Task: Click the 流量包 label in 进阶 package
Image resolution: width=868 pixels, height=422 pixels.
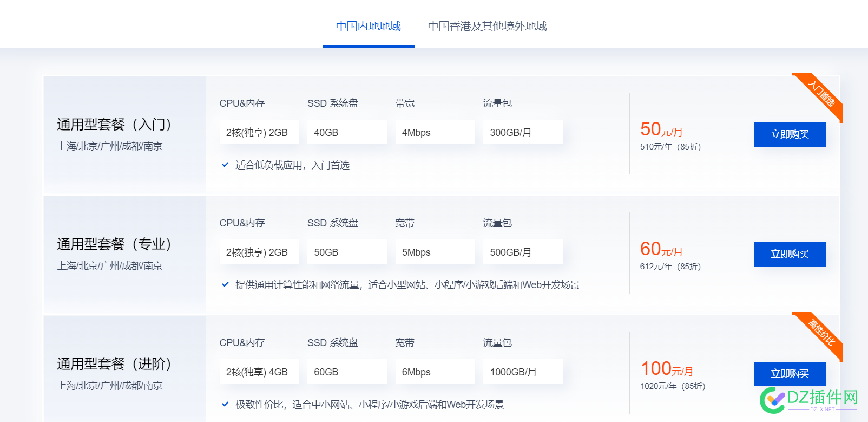Action: coord(497,343)
